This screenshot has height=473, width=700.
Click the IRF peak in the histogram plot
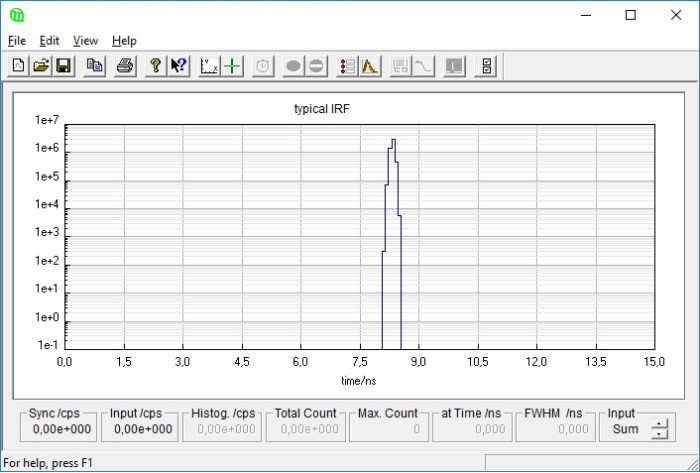(x=393, y=142)
